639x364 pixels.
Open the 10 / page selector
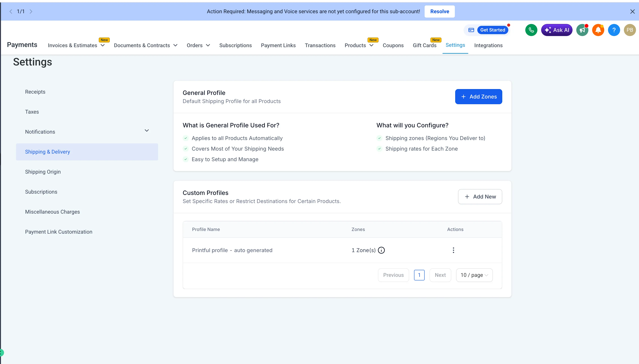click(474, 275)
